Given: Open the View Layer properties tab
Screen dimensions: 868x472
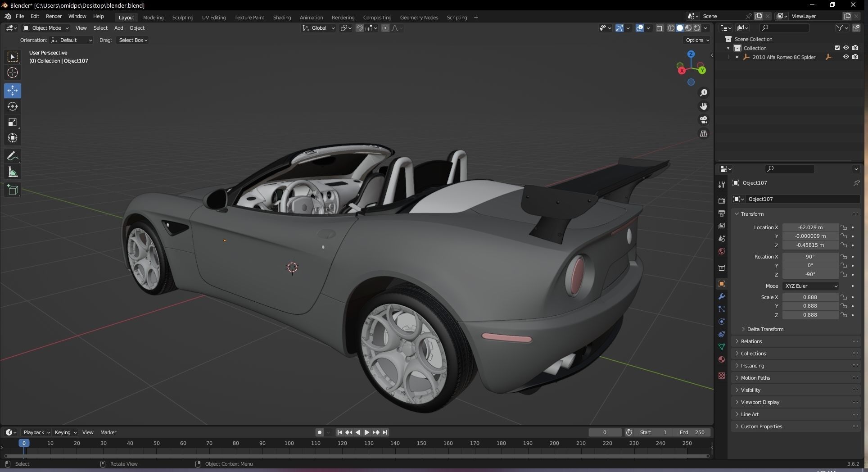Looking at the screenshot, I should click(x=721, y=226).
